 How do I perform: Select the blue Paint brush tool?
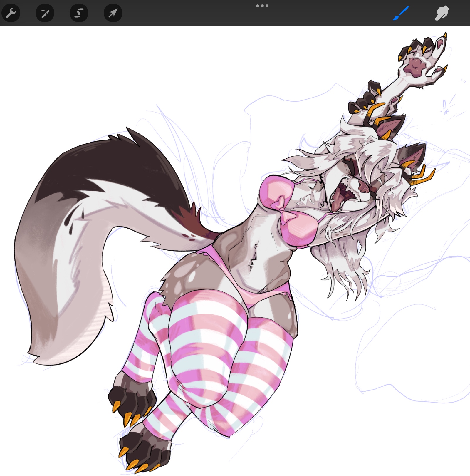tap(401, 13)
